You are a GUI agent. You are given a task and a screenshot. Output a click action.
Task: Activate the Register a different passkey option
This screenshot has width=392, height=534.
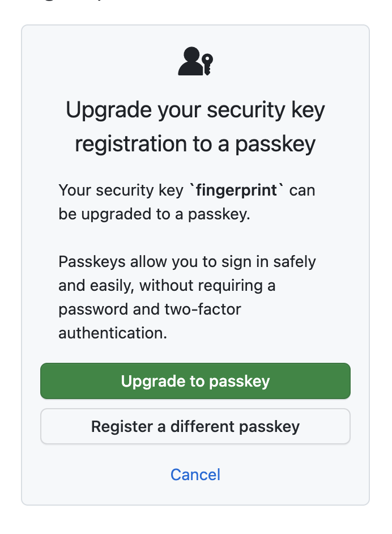pos(195,426)
